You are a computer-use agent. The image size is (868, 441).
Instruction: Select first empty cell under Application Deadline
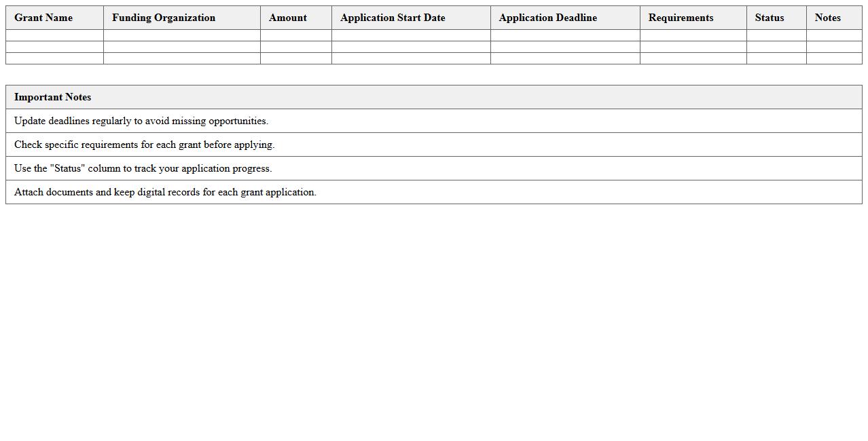[x=565, y=35]
